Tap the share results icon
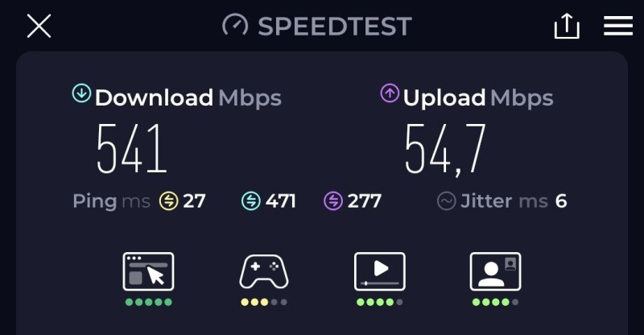The width and height of the screenshot is (644, 335). [567, 26]
